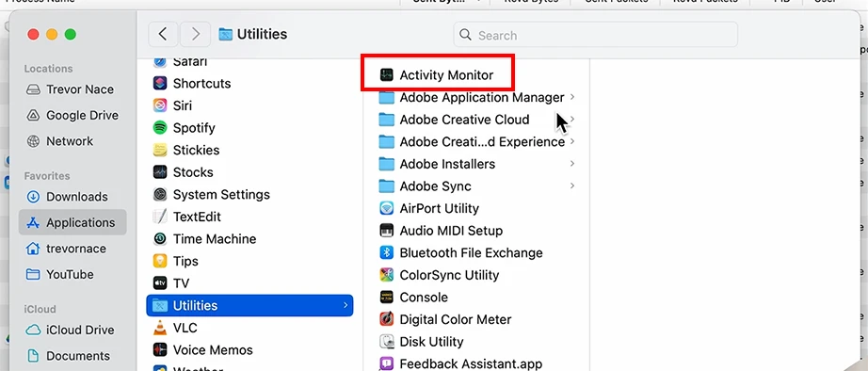This screenshot has height=371, width=868.
Task: Click the Apple TV app icon
Action: [x=160, y=282]
